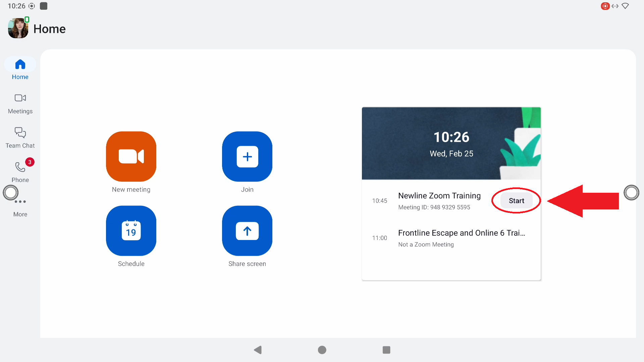Open the Join meeting icon

[x=247, y=157]
